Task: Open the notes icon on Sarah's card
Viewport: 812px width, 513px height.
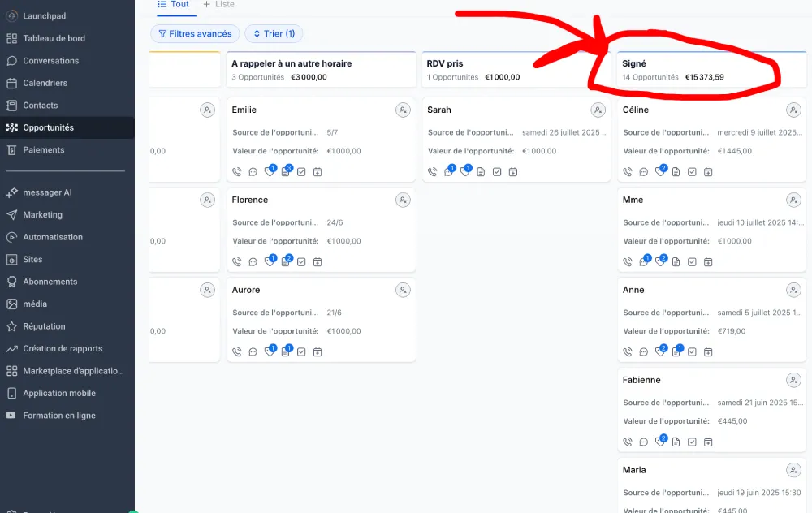Action: tap(481, 172)
